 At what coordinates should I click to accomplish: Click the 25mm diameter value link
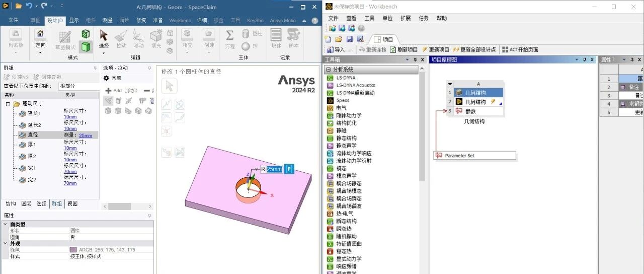point(86,135)
